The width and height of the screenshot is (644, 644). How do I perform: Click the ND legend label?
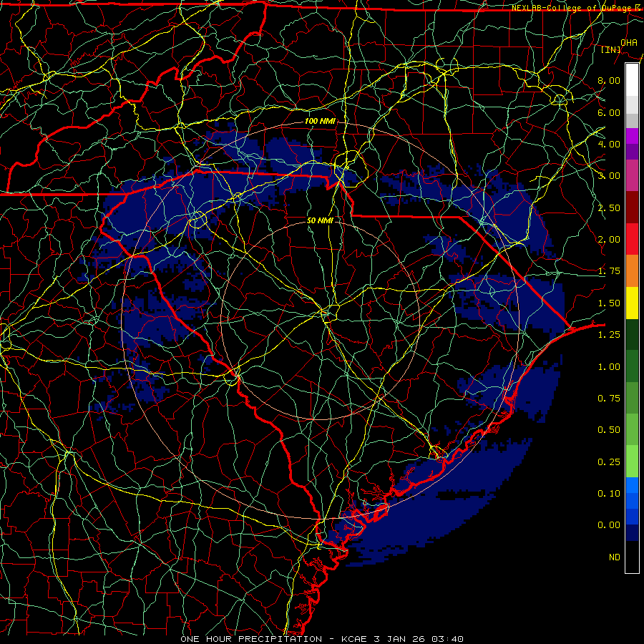point(615,557)
